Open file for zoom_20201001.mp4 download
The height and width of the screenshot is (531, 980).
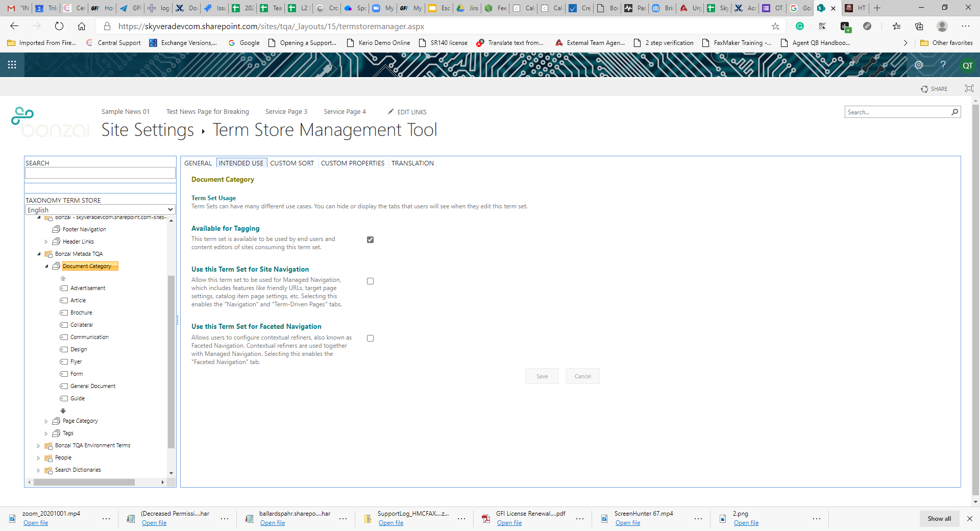(36, 523)
